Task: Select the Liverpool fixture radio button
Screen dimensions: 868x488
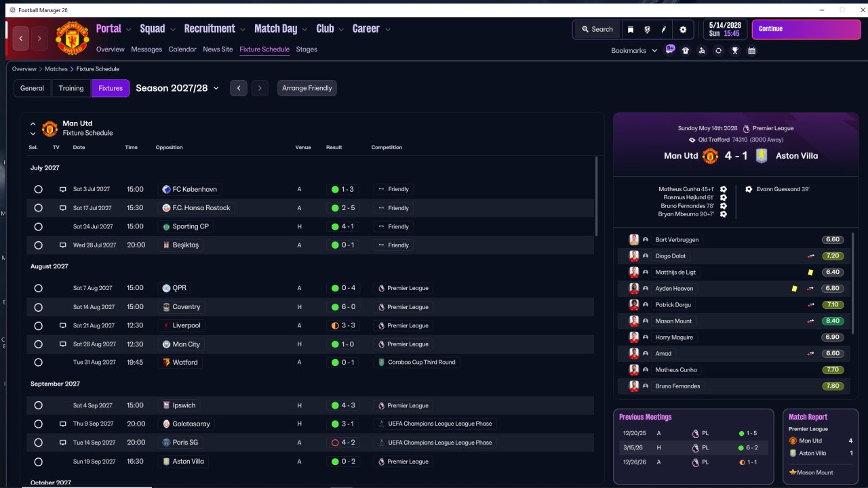Action: [x=38, y=326]
